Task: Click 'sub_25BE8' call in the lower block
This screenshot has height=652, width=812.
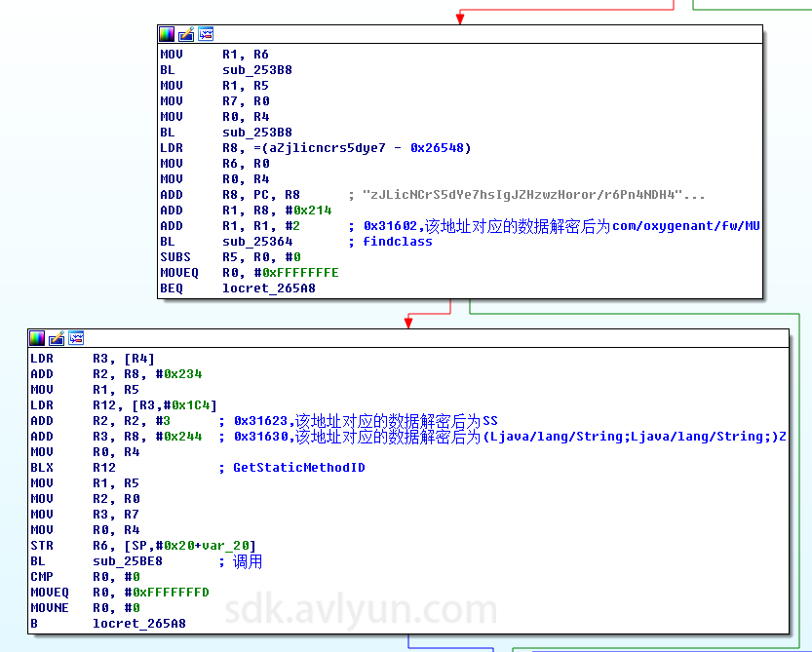Action: [128, 560]
